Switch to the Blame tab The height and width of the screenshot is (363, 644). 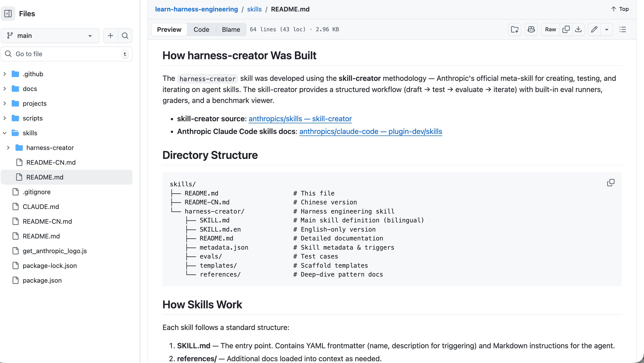[x=231, y=29]
